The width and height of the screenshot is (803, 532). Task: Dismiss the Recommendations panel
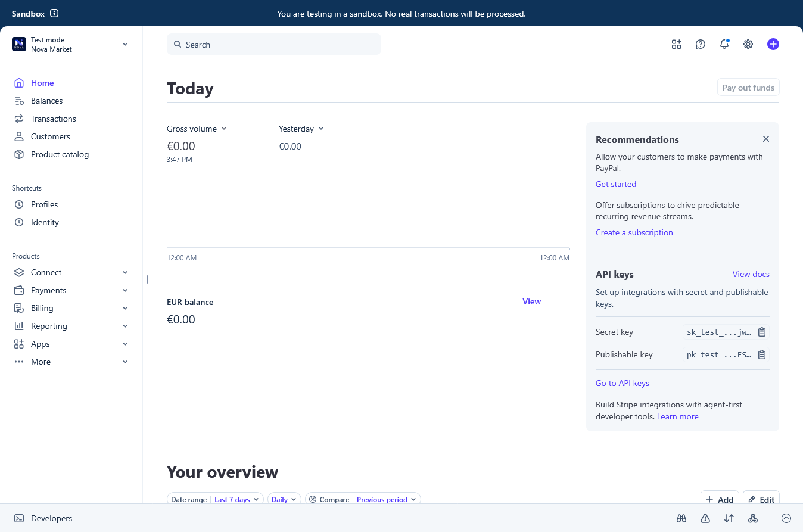[x=766, y=139]
